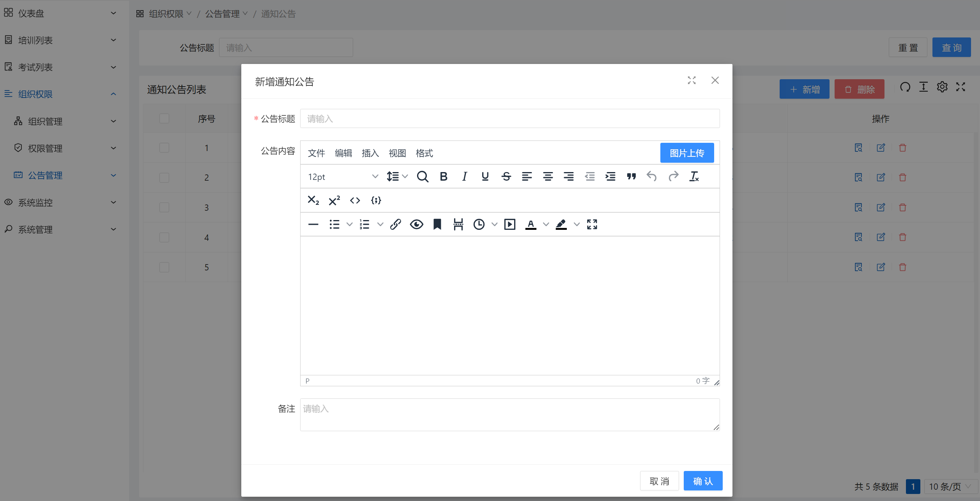Click the subscript icon

coord(313,201)
